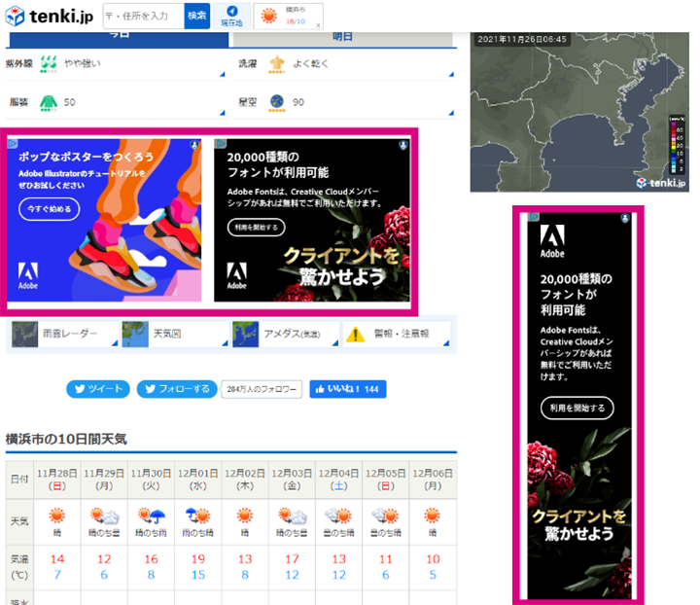Screen dimensions: 700x605
Task: Click the low temperature 5 for 12月06日
Action: 433,575
